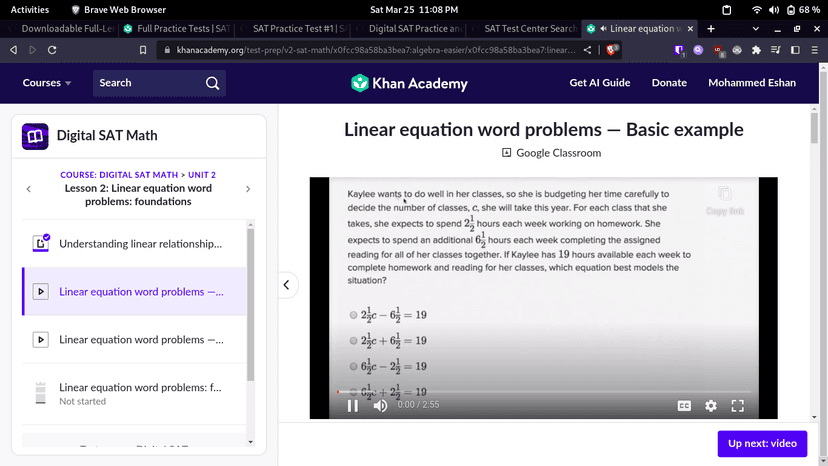Viewport: 828px width, 466px height.
Task: Enter video fullscreen mode
Action: click(x=738, y=405)
